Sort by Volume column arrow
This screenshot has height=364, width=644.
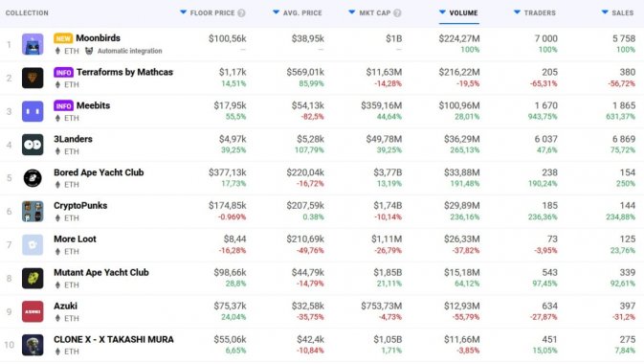442,12
